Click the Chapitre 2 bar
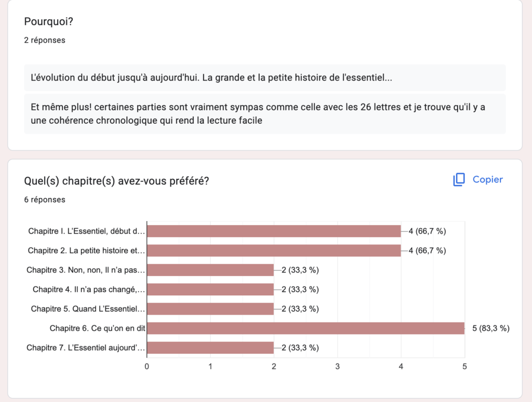This screenshot has height=402, width=532. (x=274, y=251)
